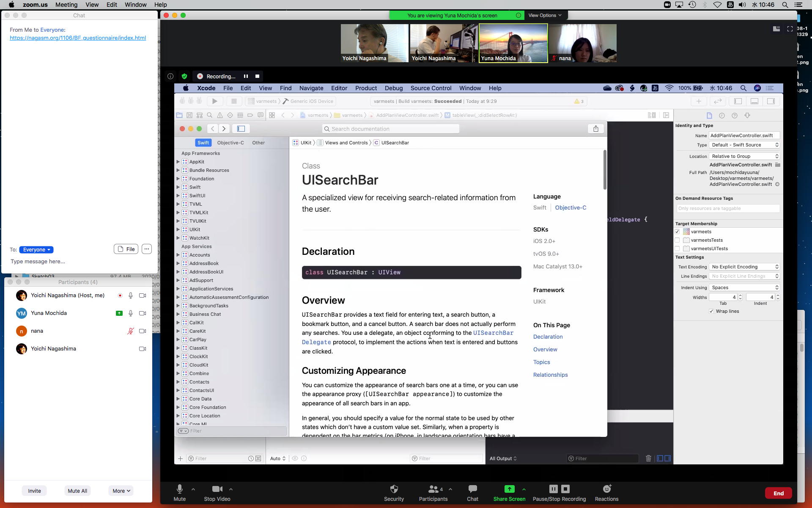This screenshot has width=812, height=508.
Task: Open the nagasm.org questionnaire link in chat
Action: [x=78, y=38]
